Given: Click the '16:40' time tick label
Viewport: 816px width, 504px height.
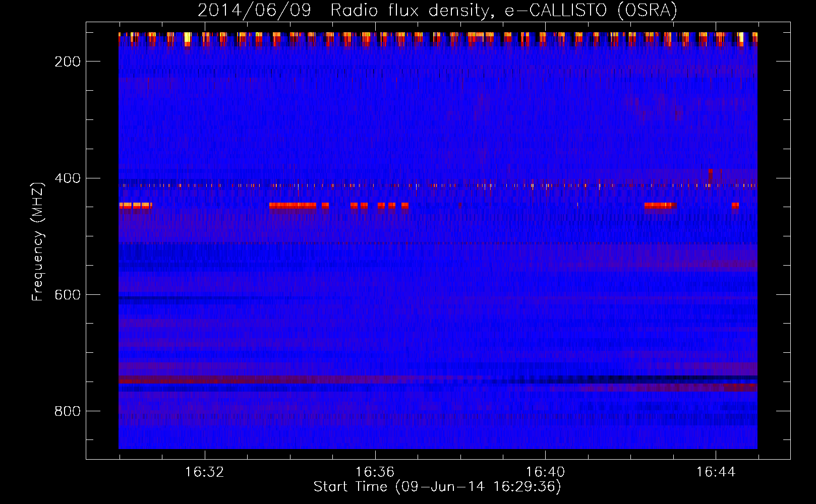Looking at the screenshot, I should pyautogui.click(x=545, y=472).
